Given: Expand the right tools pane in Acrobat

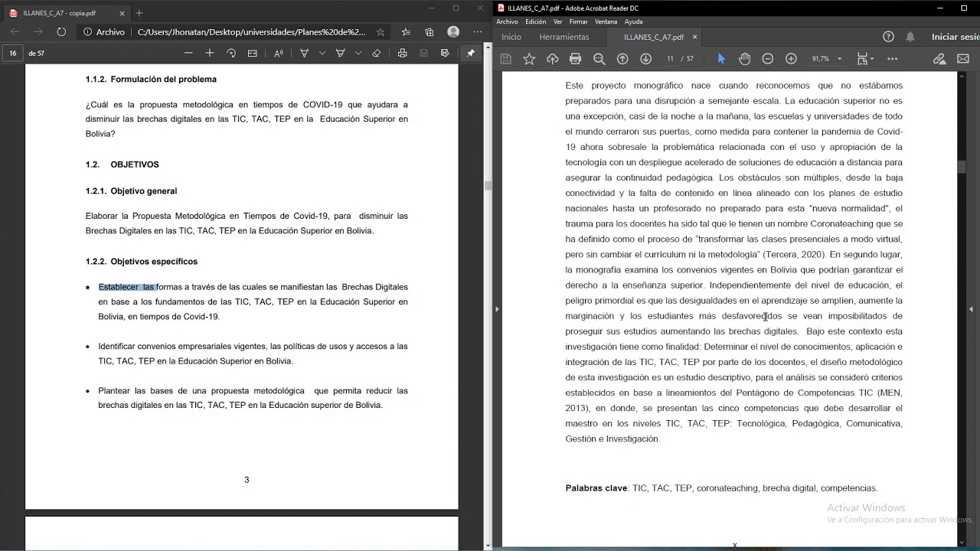Looking at the screenshot, I should click(x=971, y=309).
